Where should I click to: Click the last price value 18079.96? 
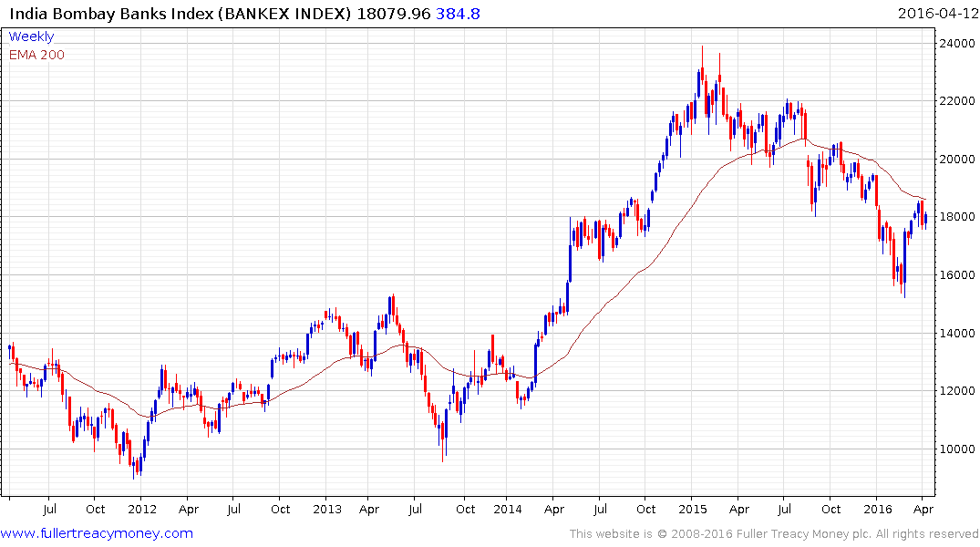click(394, 14)
